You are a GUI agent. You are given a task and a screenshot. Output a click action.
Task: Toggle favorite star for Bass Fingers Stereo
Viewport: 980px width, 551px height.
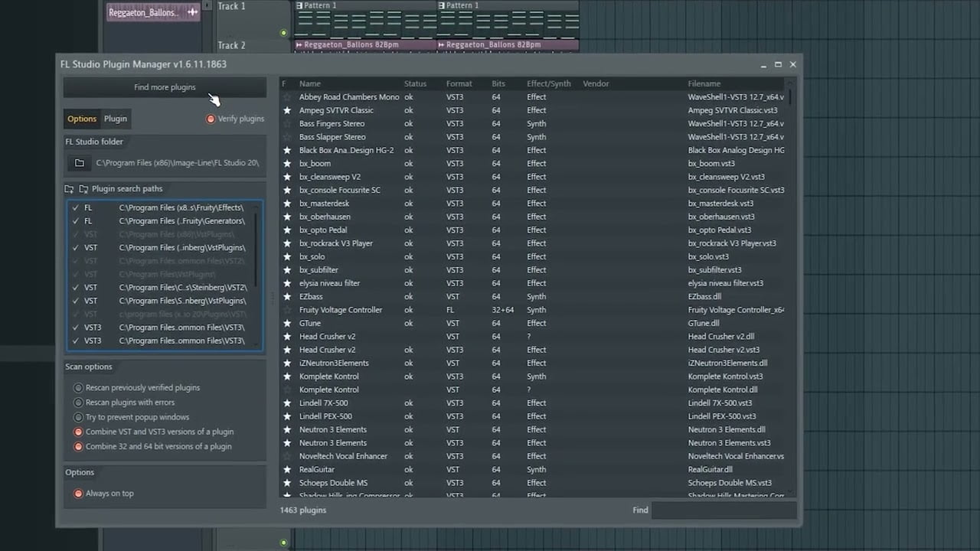(x=287, y=124)
